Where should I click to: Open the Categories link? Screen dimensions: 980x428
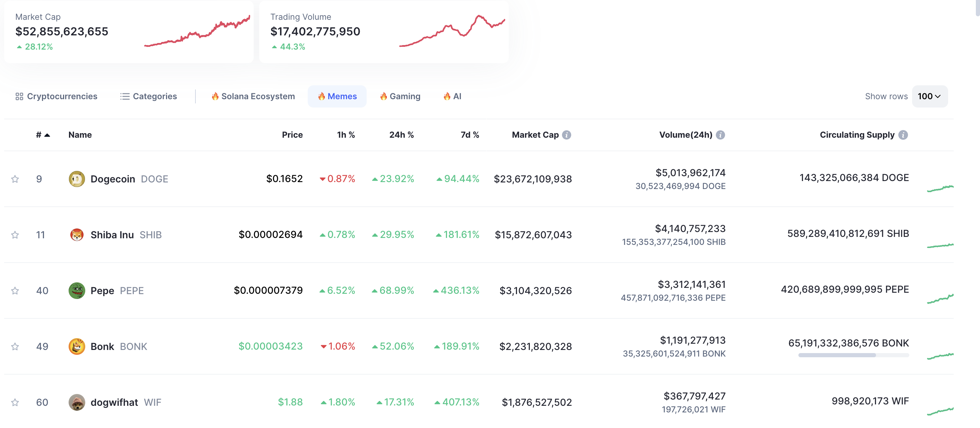pyautogui.click(x=148, y=96)
